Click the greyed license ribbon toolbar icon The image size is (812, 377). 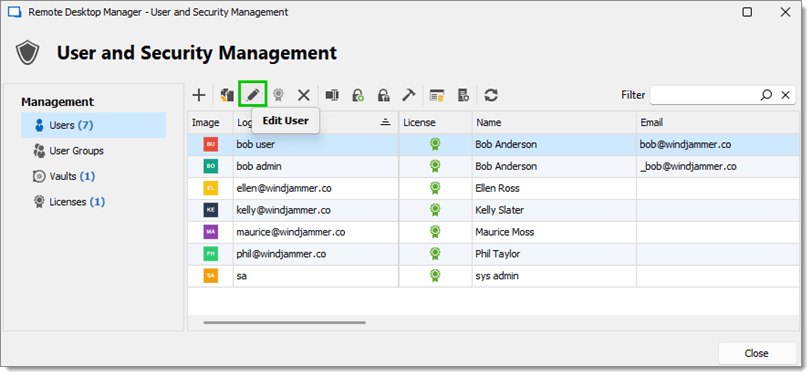point(279,95)
